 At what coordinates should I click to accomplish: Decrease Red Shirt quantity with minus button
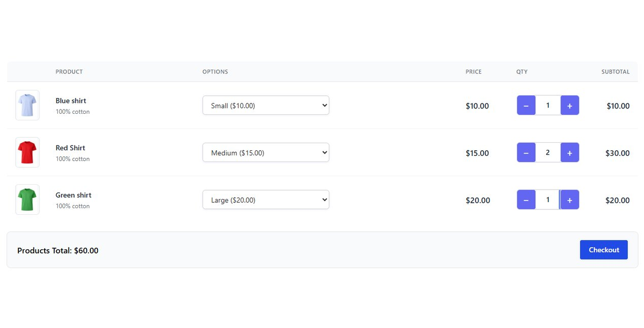point(526,153)
